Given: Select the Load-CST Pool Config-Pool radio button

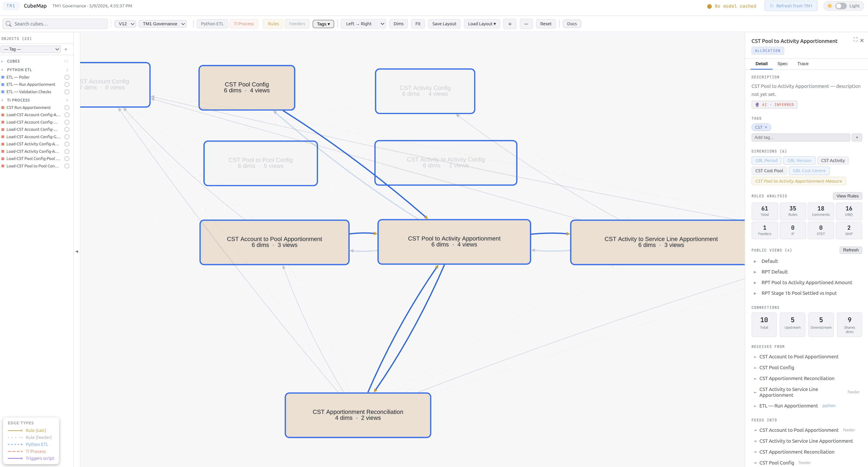Looking at the screenshot, I should tap(67, 159).
